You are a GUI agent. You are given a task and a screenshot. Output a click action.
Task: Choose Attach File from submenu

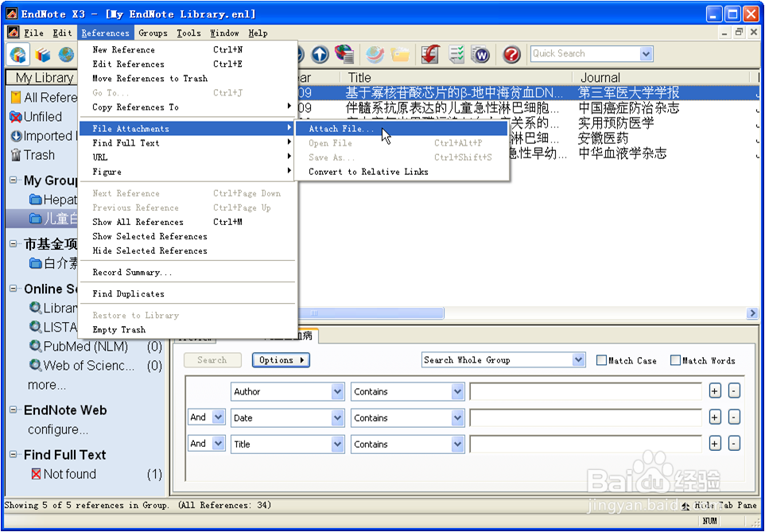click(x=402, y=129)
